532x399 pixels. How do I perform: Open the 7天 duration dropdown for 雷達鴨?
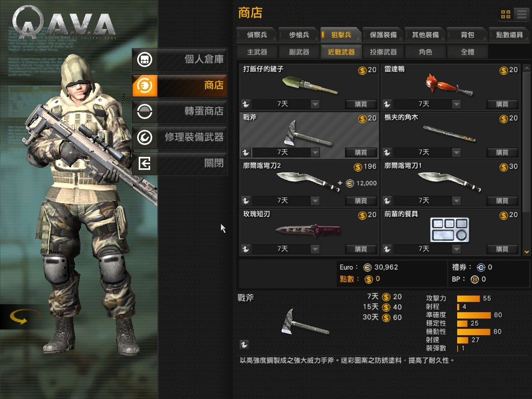[x=456, y=104]
